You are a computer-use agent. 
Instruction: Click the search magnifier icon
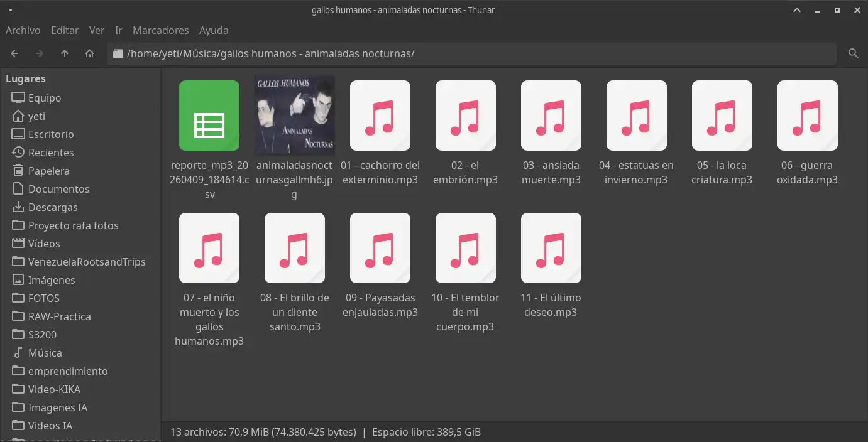tap(854, 53)
